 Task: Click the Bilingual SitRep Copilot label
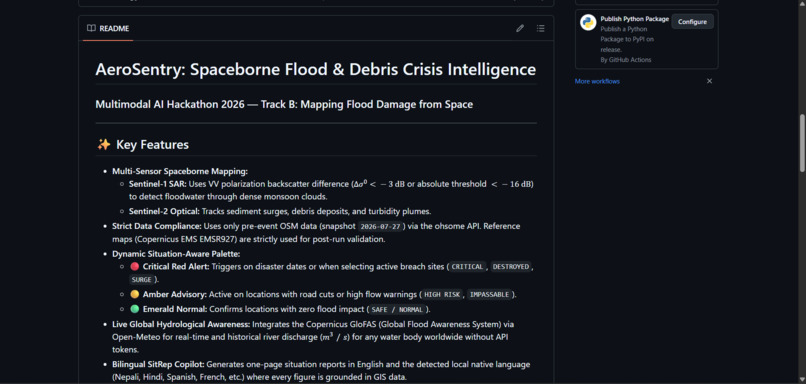[x=158, y=364]
